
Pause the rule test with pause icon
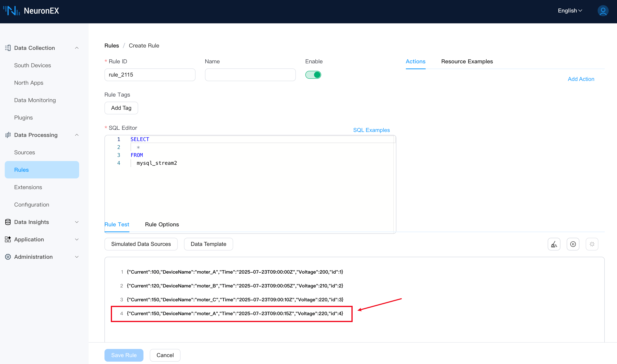(573, 244)
